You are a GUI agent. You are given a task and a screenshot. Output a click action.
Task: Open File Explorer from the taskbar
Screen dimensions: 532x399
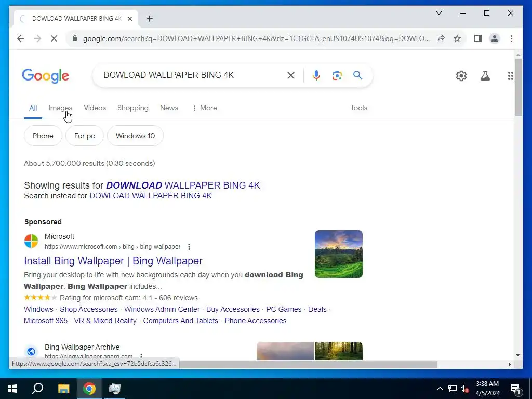click(63, 389)
